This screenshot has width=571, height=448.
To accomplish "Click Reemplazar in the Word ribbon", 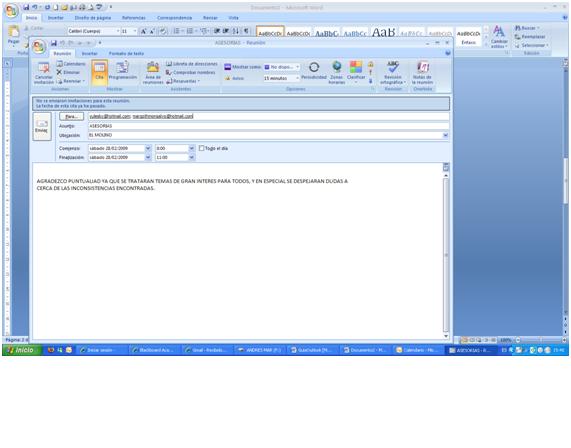I will pyautogui.click(x=530, y=37).
